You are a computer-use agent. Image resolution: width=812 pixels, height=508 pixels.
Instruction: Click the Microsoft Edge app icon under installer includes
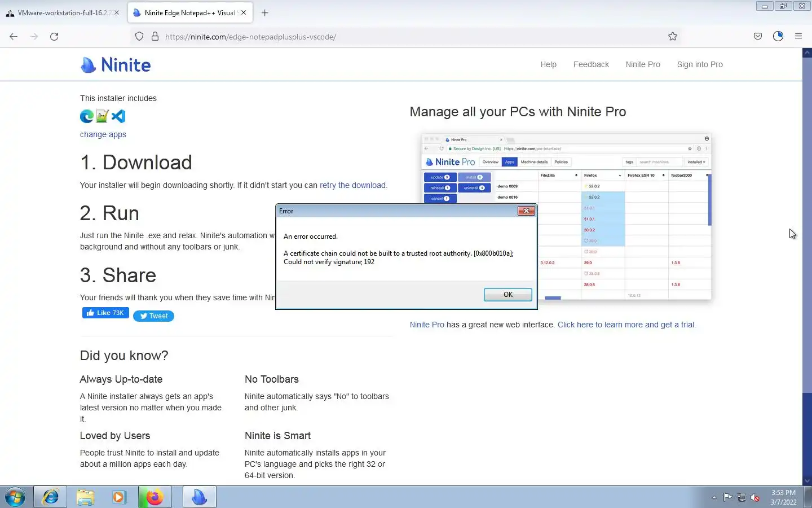tap(87, 116)
